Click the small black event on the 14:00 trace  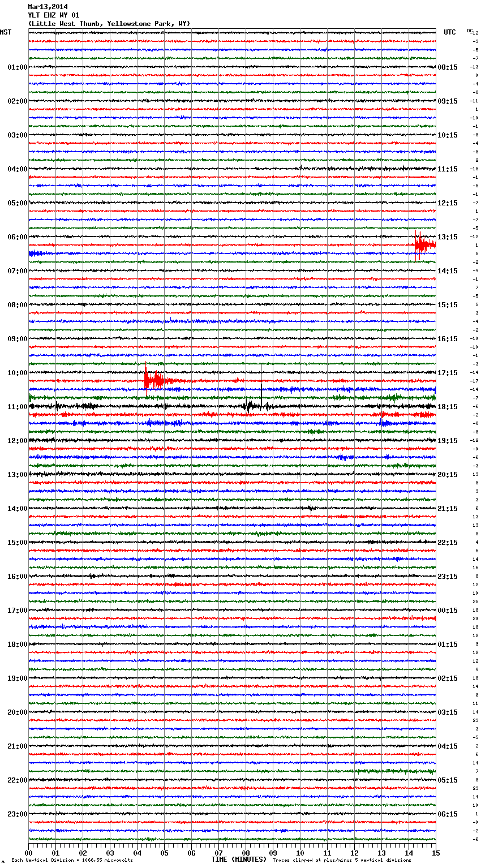pyautogui.click(x=310, y=508)
